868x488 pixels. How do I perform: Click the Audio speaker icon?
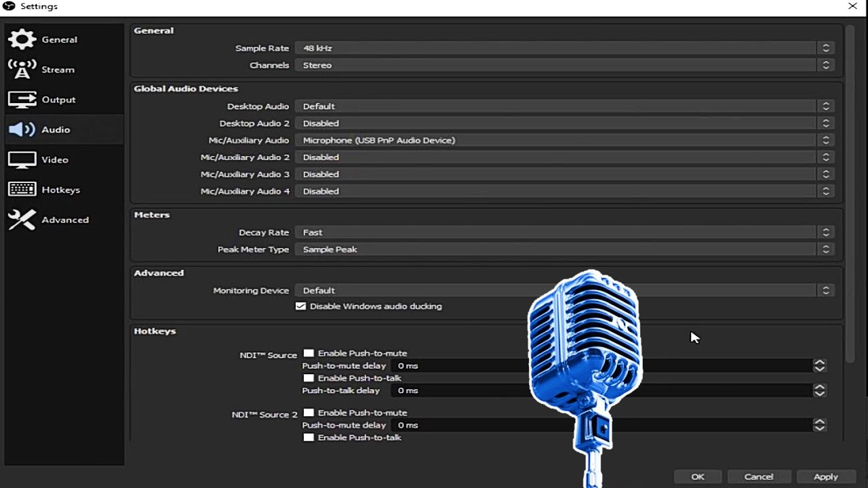coord(22,129)
